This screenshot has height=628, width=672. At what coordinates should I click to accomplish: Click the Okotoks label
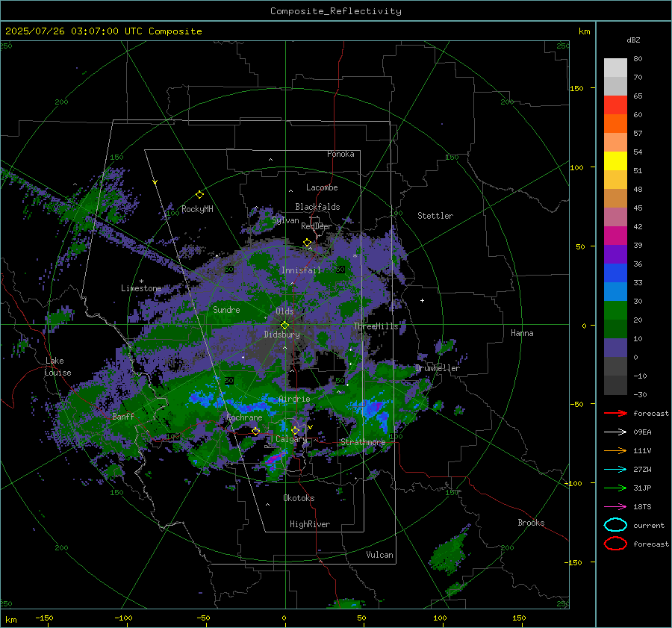click(299, 498)
